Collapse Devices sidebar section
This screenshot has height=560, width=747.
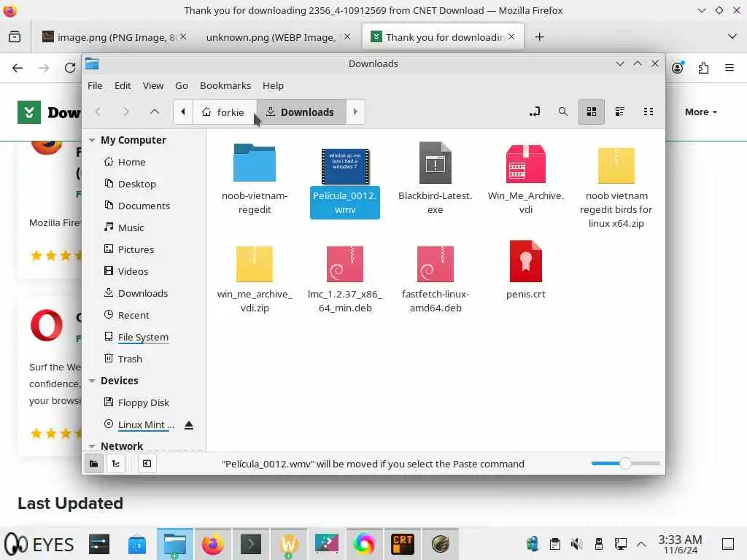pos(92,381)
